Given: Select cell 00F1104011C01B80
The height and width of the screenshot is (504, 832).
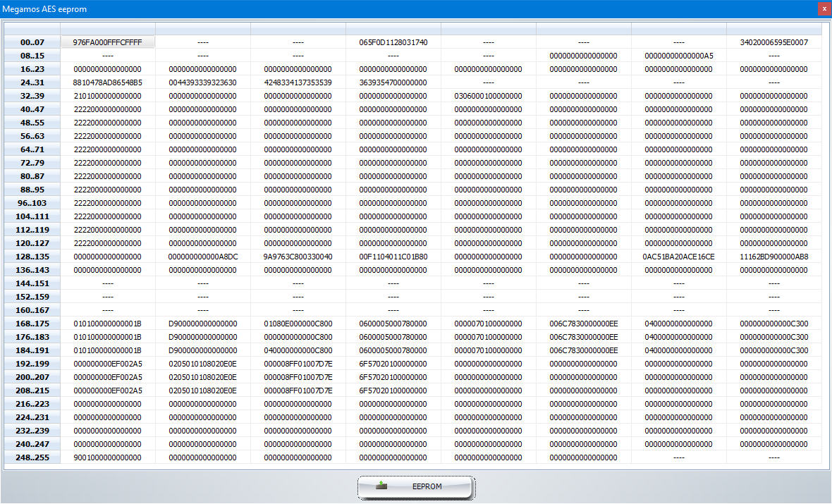Looking at the screenshot, I should coord(393,257).
